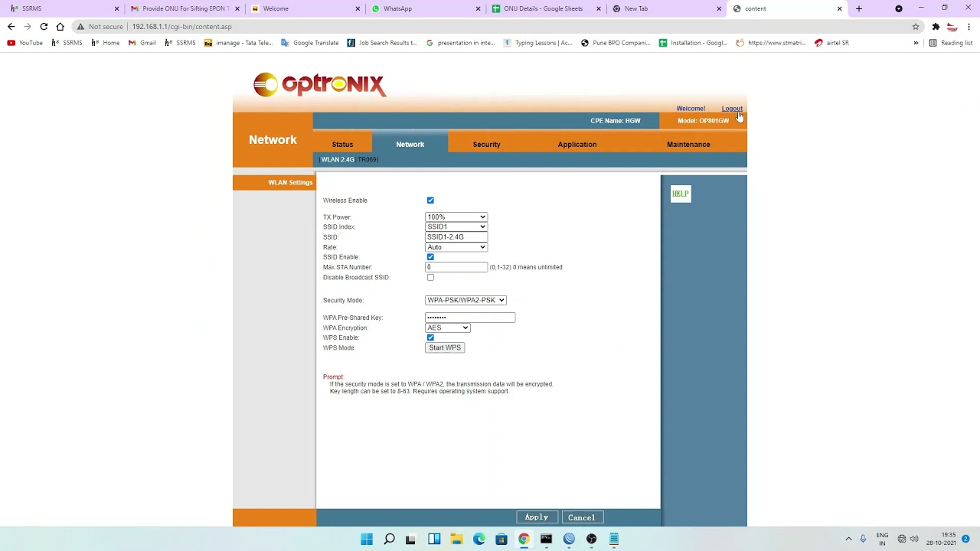This screenshot has width=980, height=551.
Task: Launch Microsoft Edge from taskbar
Action: coord(479,539)
